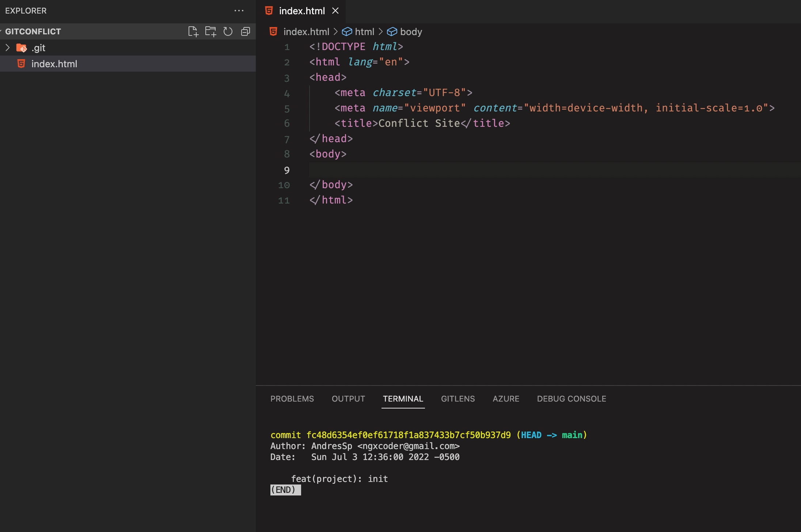Click the html symbol cube icon in breadcrumb
801x532 pixels.
(x=347, y=32)
